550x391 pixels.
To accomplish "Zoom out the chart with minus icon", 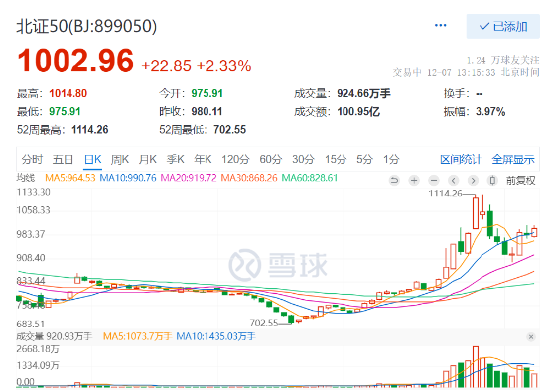I will [x=434, y=181].
